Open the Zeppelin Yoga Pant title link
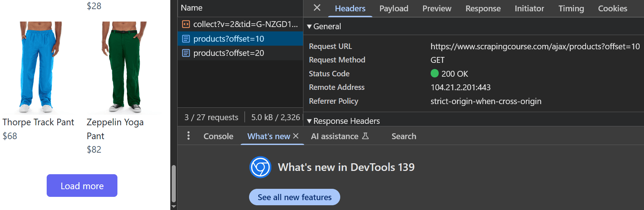The image size is (644, 210). 115,129
